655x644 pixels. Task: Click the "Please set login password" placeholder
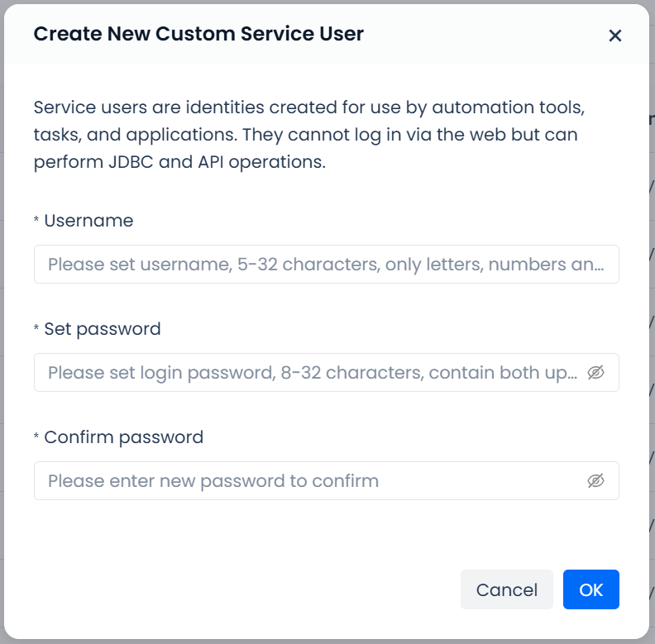tap(313, 373)
